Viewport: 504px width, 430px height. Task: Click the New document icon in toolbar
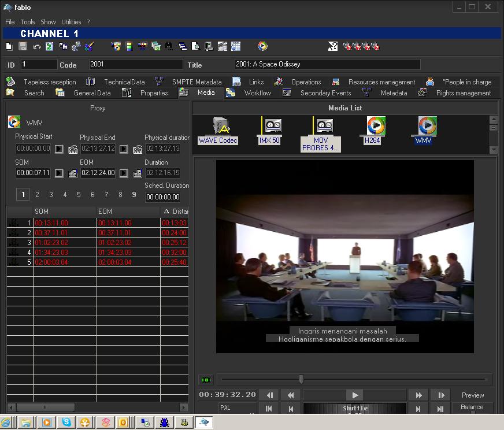(x=10, y=47)
